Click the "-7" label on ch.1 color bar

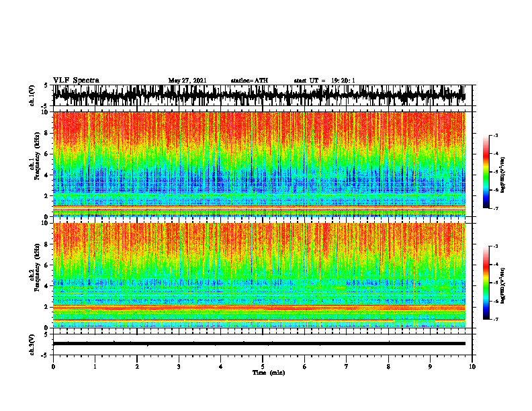[x=495, y=208]
